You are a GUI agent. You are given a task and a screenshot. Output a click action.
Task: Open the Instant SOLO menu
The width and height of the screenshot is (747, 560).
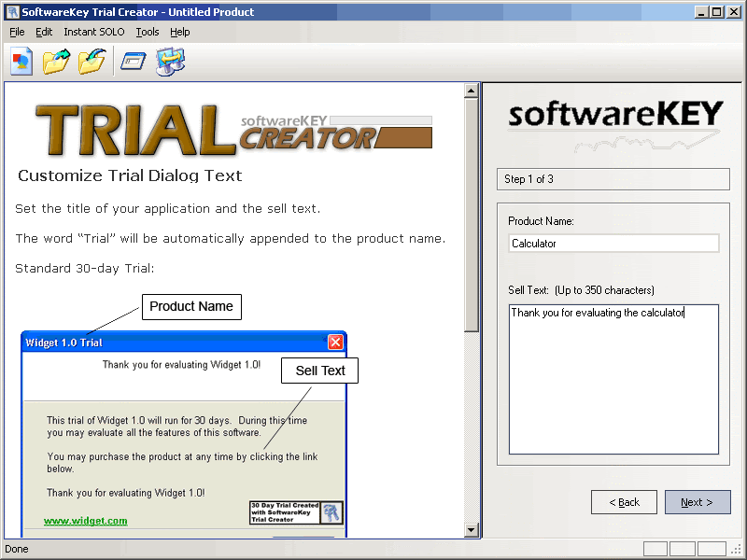tap(94, 32)
